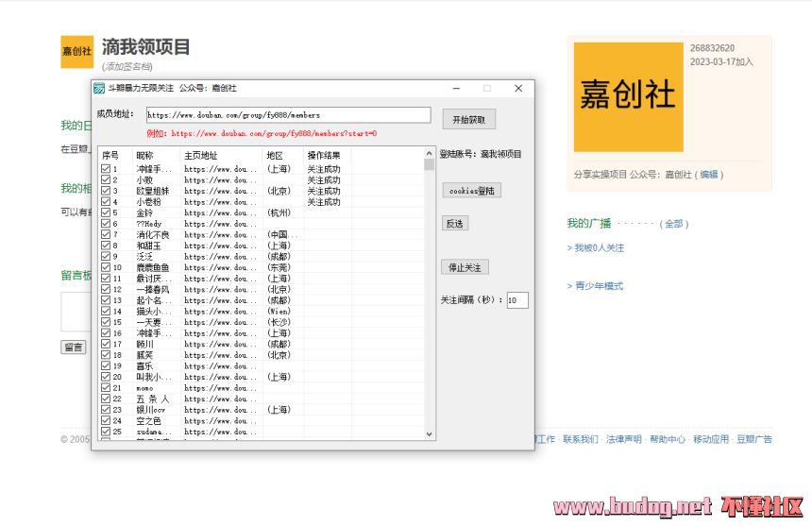
Task: Click the 开始获取 button
Action: [x=468, y=120]
